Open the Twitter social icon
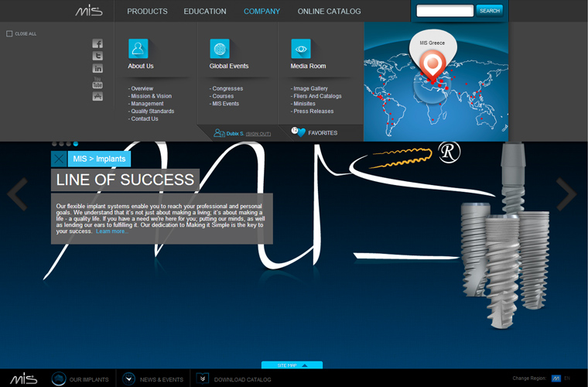The height and width of the screenshot is (387, 588). tap(97, 56)
